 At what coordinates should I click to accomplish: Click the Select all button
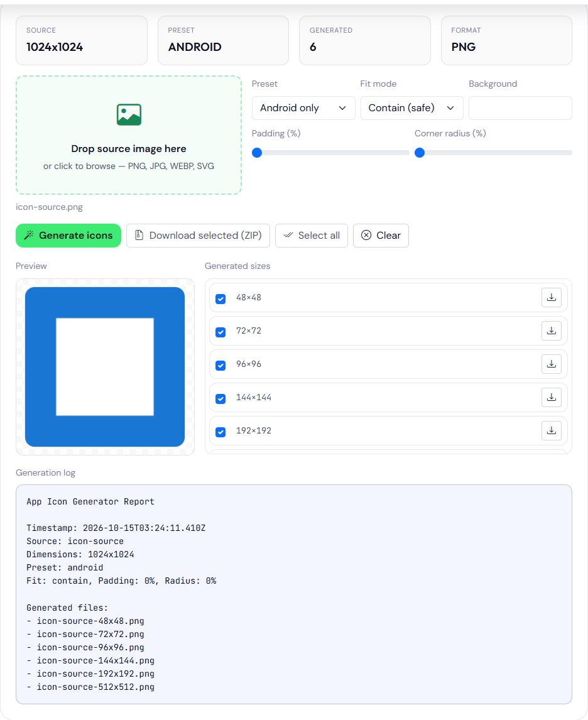(312, 236)
